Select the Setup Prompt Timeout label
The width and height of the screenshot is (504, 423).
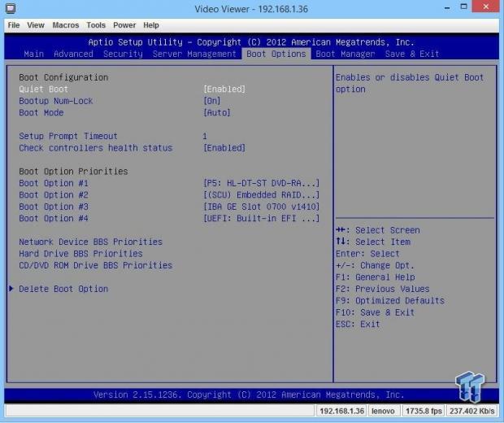(68, 136)
